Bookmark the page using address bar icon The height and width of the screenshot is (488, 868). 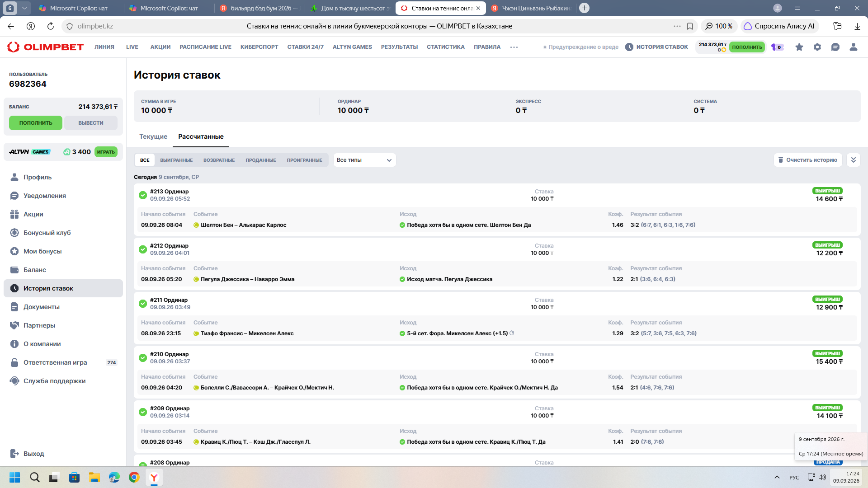click(x=690, y=26)
